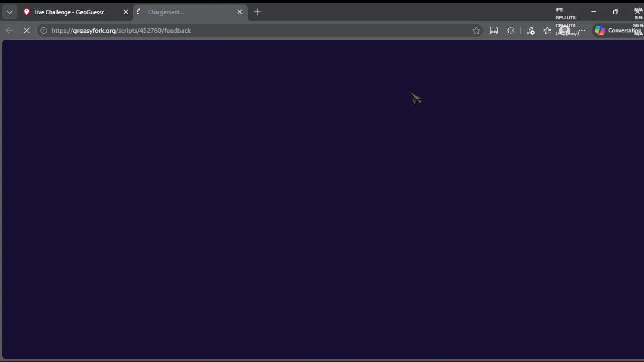Open a new browser tab
This screenshot has width=644, height=362.
(257, 12)
